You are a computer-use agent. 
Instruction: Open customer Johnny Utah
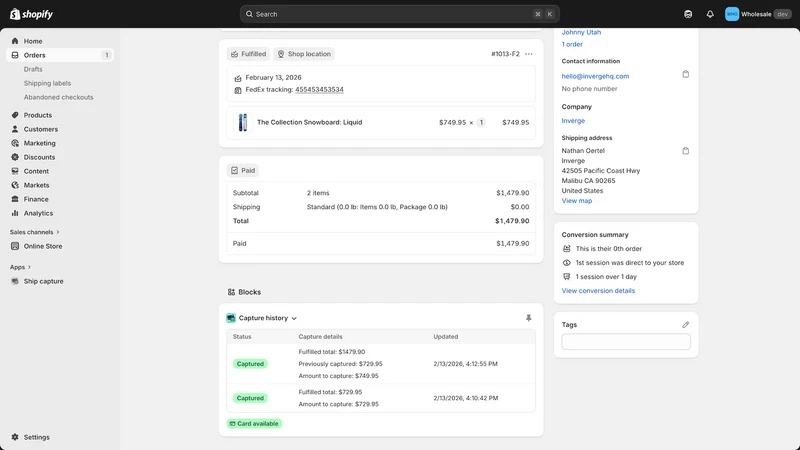coord(581,32)
